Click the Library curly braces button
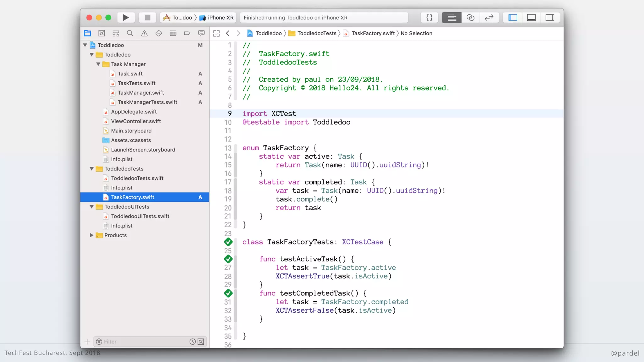The image size is (644, 362). [429, 18]
